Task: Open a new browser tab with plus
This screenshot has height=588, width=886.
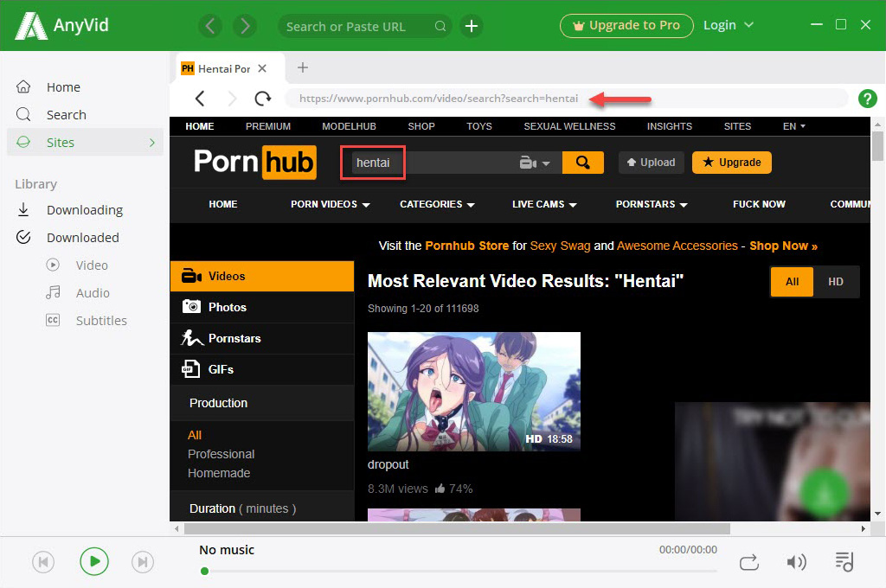Action: click(x=303, y=67)
